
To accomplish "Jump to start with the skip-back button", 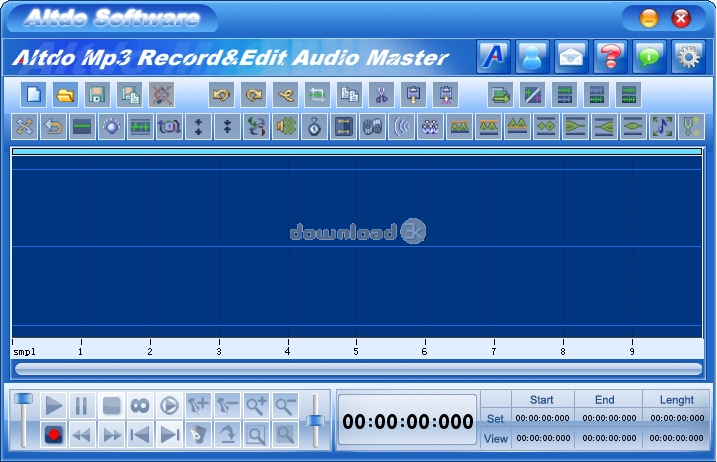I will pyautogui.click(x=140, y=435).
